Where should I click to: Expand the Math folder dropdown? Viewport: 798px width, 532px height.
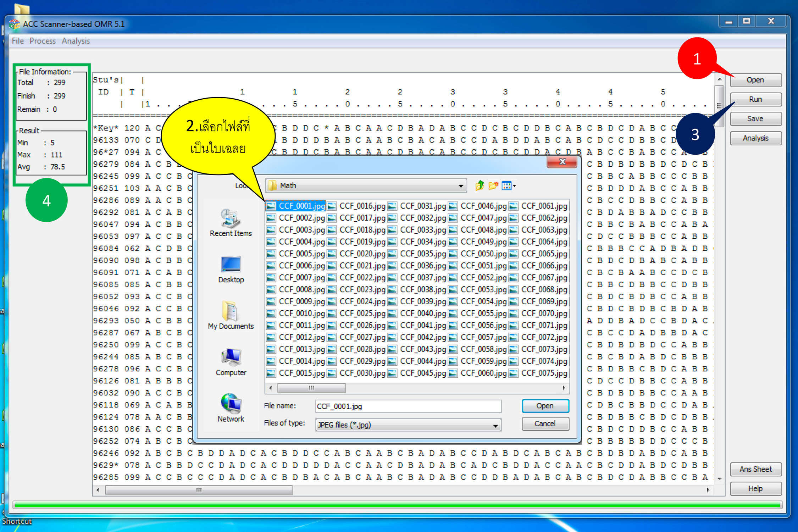[460, 185]
